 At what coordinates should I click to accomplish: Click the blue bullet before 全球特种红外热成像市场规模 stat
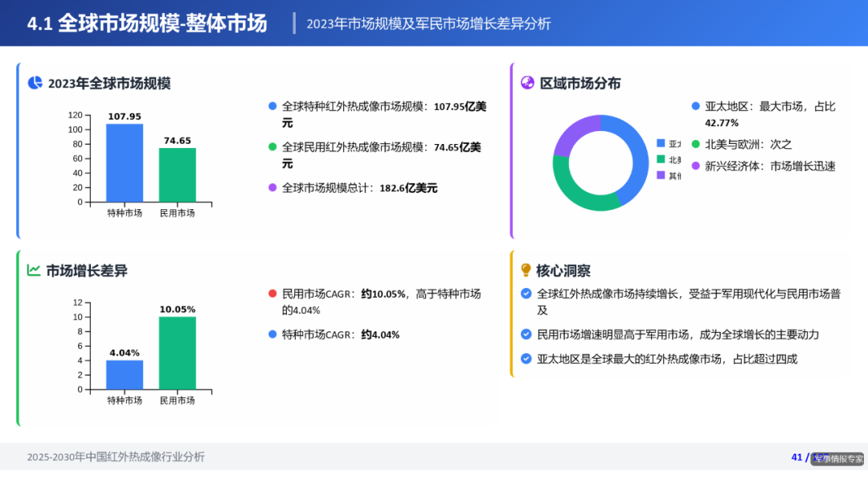tap(272, 105)
